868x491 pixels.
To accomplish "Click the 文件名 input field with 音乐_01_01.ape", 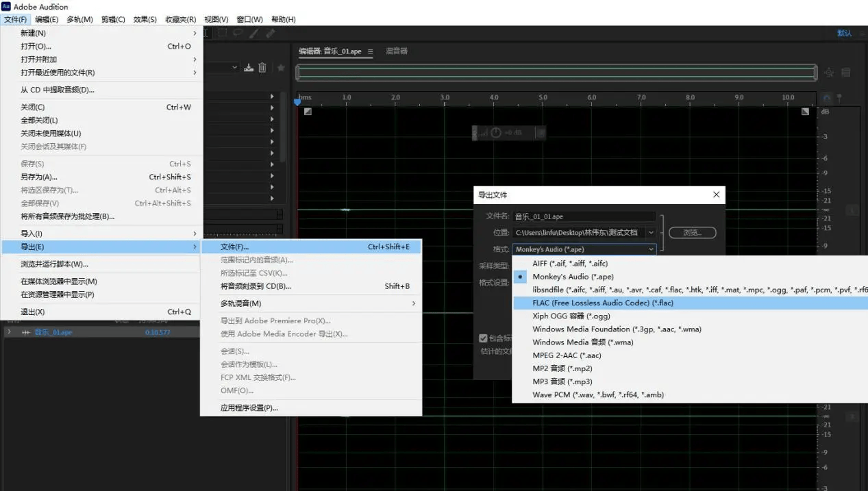I will [x=584, y=216].
